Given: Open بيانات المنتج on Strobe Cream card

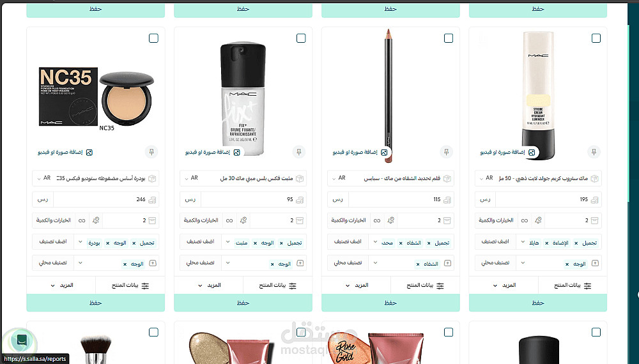Looking at the screenshot, I should tap(573, 285).
